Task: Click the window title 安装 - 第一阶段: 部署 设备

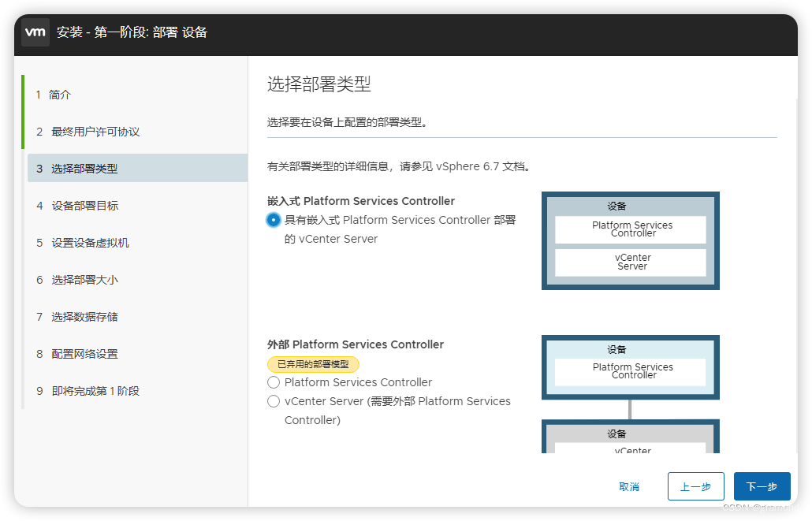Action: pyautogui.click(x=132, y=32)
